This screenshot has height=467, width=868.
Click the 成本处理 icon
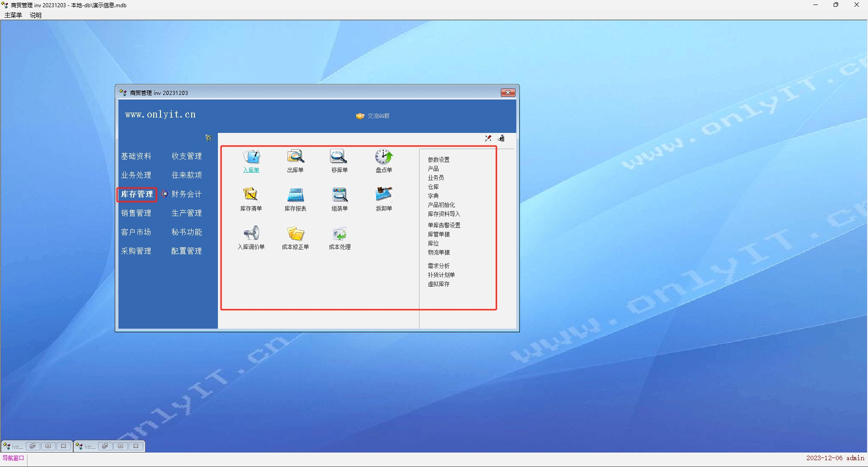point(339,233)
